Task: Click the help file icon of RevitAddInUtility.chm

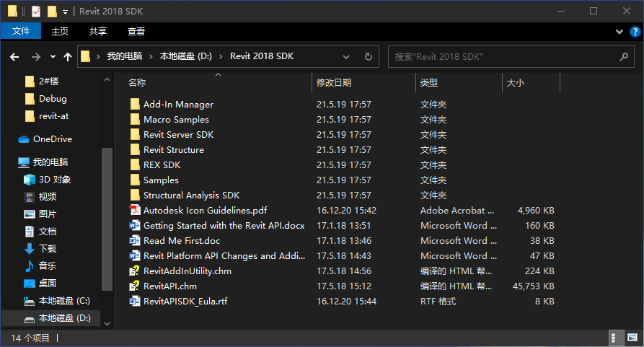Action: (x=135, y=271)
